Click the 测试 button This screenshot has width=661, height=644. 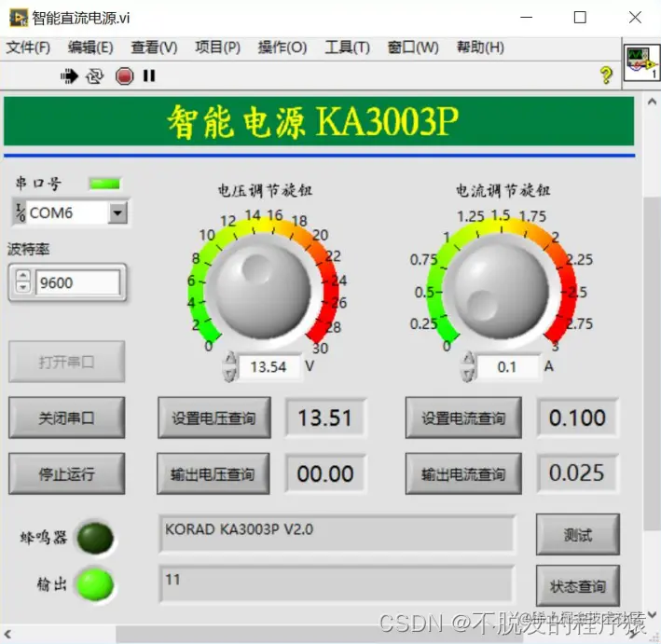tap(577, 534)
